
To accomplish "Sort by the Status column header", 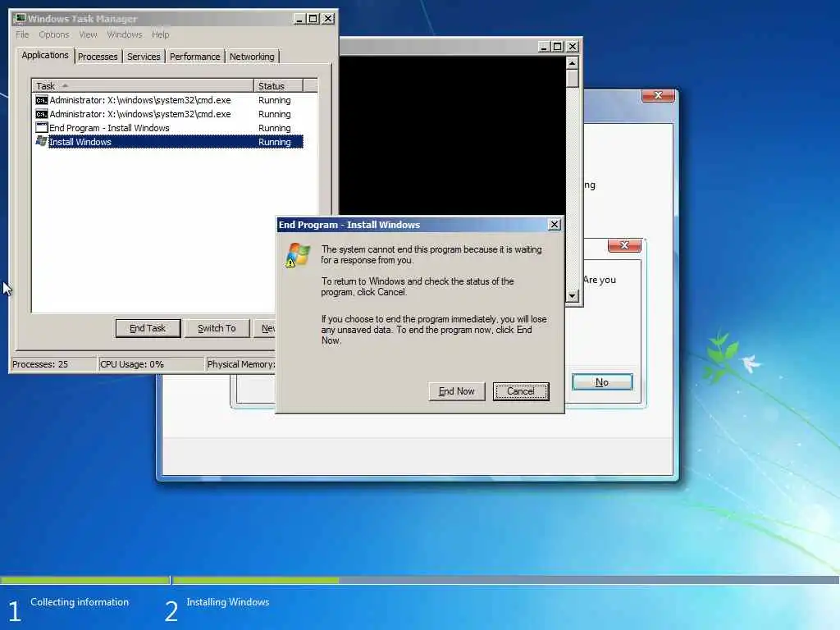I will 278,85.
